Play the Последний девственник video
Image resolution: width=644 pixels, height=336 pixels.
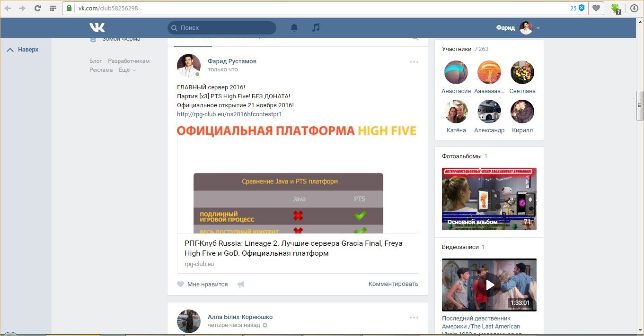pyautogui.click(x=489, y=284)
